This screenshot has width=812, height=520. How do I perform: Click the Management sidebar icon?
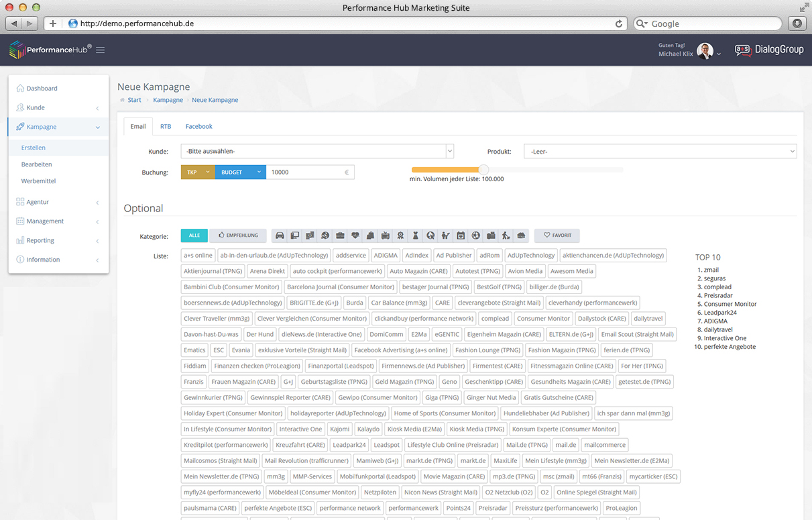[x=20, y=221]
